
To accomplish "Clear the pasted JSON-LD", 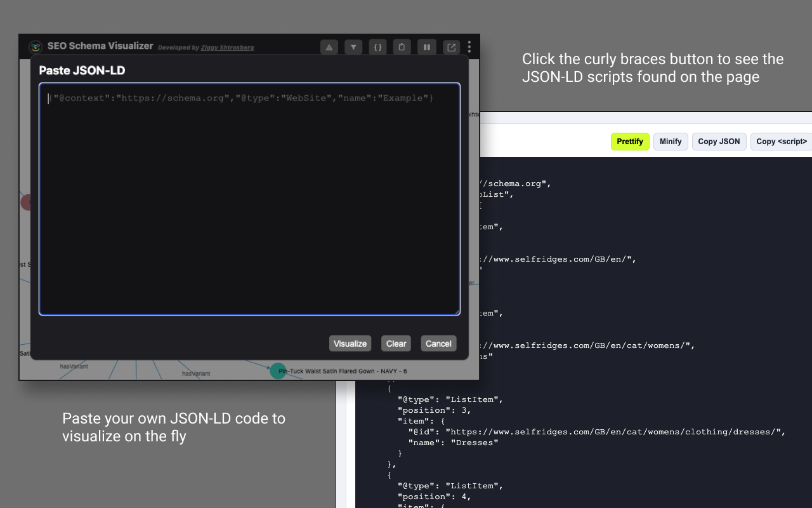I will pos(396,344).
